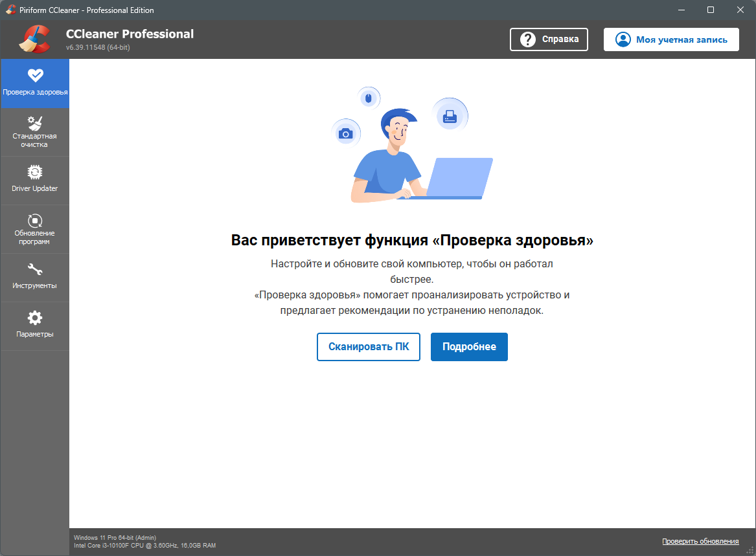Click the account avatar icon

(623, 39)
